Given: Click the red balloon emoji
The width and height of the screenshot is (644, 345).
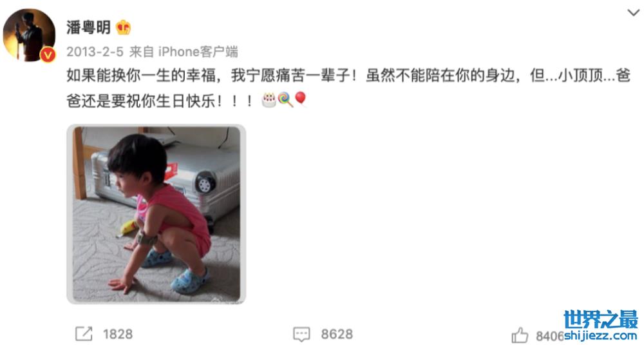Looking at the screenshot, I should (301, 99).
